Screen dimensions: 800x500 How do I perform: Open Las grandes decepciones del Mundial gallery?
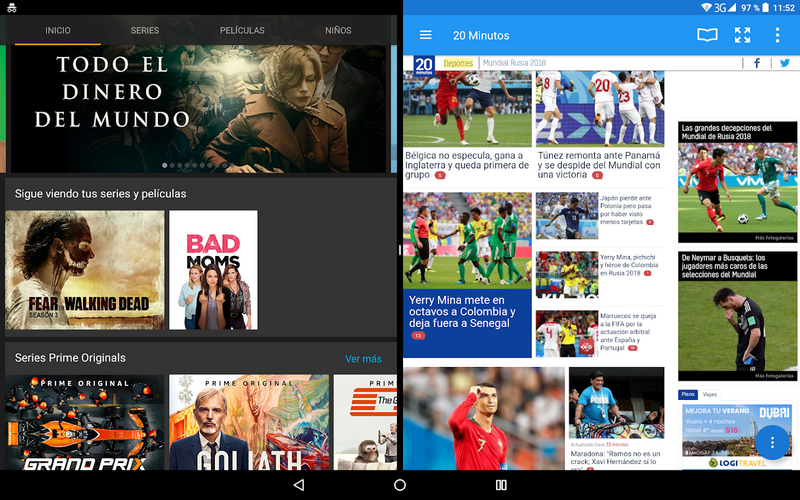(737, 182)
